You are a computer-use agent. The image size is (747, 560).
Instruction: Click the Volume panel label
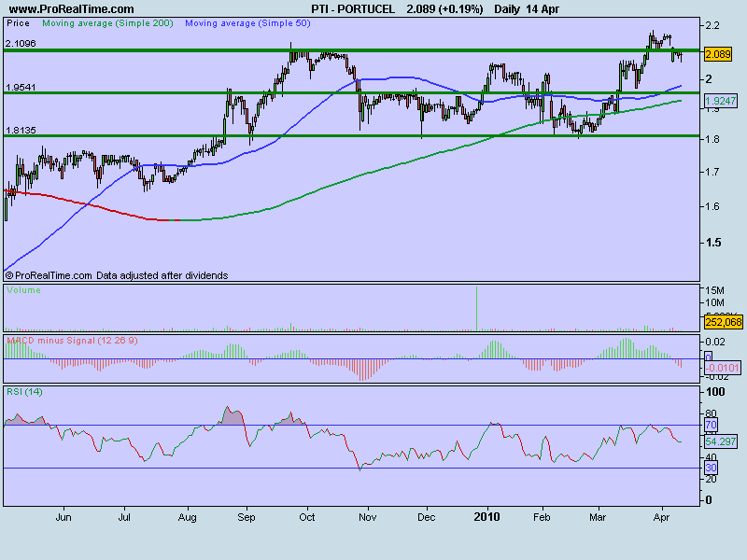pyautogui.click(x=22, y=290)
